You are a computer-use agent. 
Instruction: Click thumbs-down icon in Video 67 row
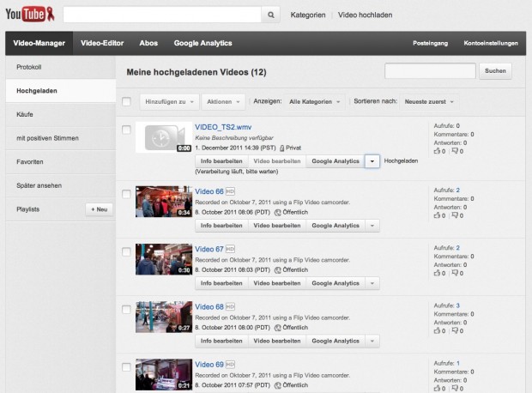coord(456,273)
